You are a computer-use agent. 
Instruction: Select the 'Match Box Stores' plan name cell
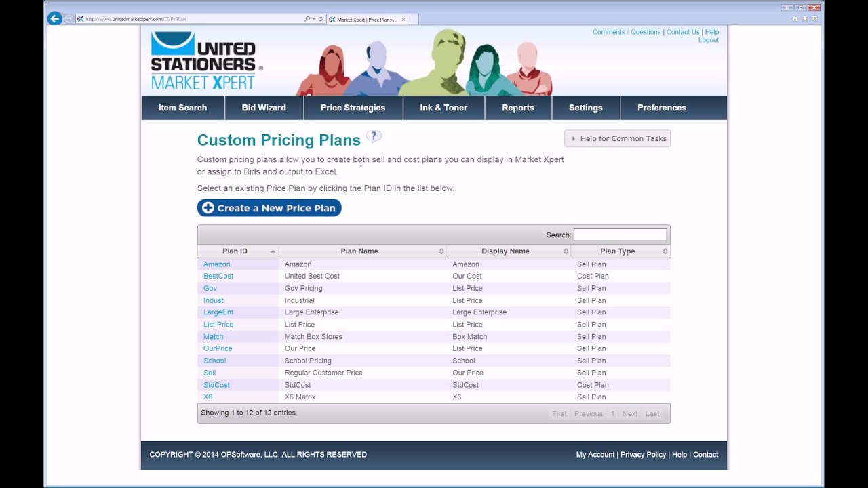(362, 337)
